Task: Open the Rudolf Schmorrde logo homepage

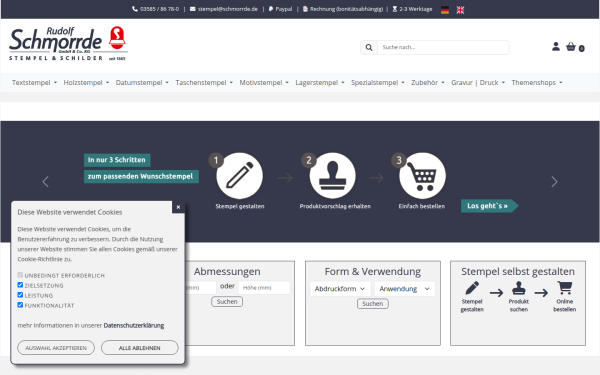Action: point(68,43)
